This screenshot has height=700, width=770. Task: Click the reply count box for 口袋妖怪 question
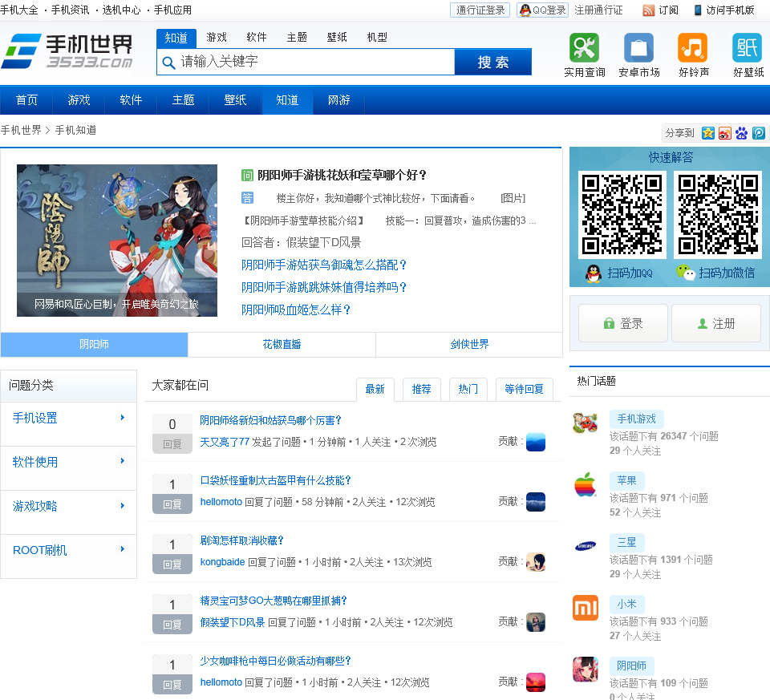coord(172,494)
